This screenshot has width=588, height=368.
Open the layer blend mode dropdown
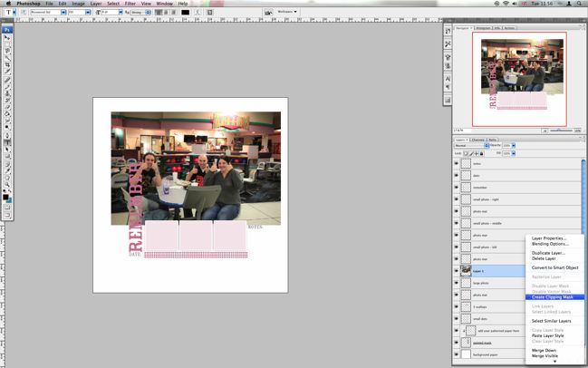[x=471, y=146]
